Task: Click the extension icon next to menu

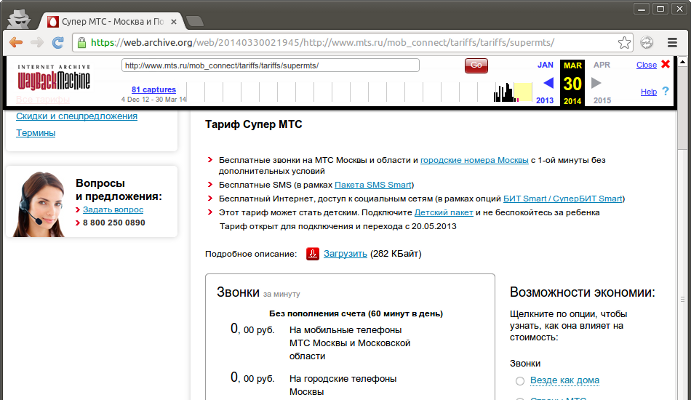Action: [x=646, y=43]
